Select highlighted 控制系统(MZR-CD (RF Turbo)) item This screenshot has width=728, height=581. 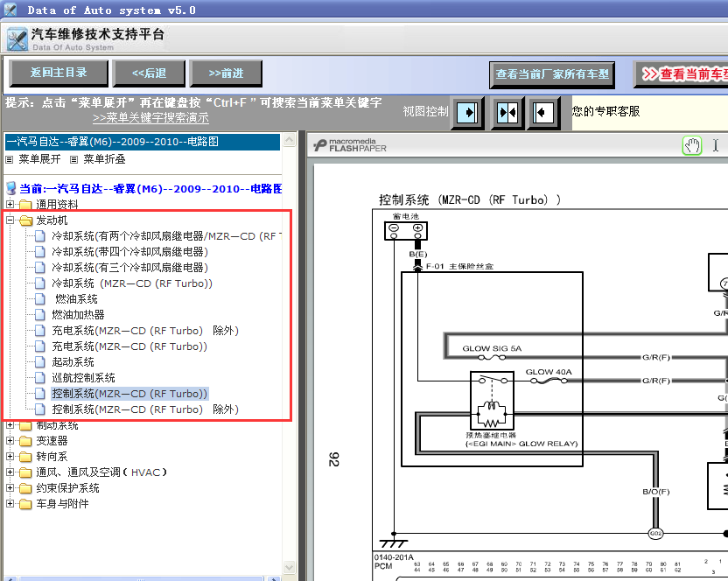tap(129, 394)
